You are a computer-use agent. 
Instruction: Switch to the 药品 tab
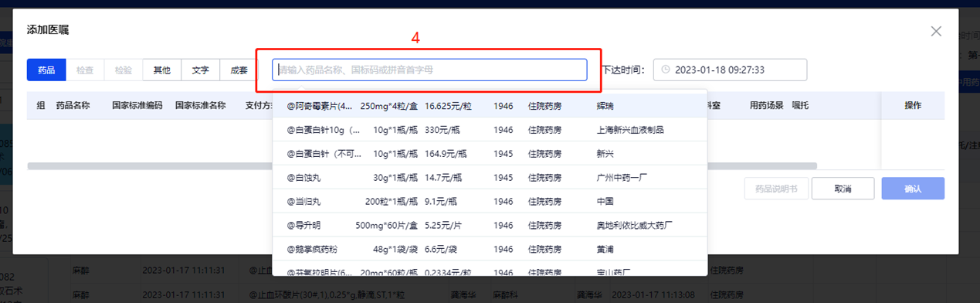tap(46, 70)
